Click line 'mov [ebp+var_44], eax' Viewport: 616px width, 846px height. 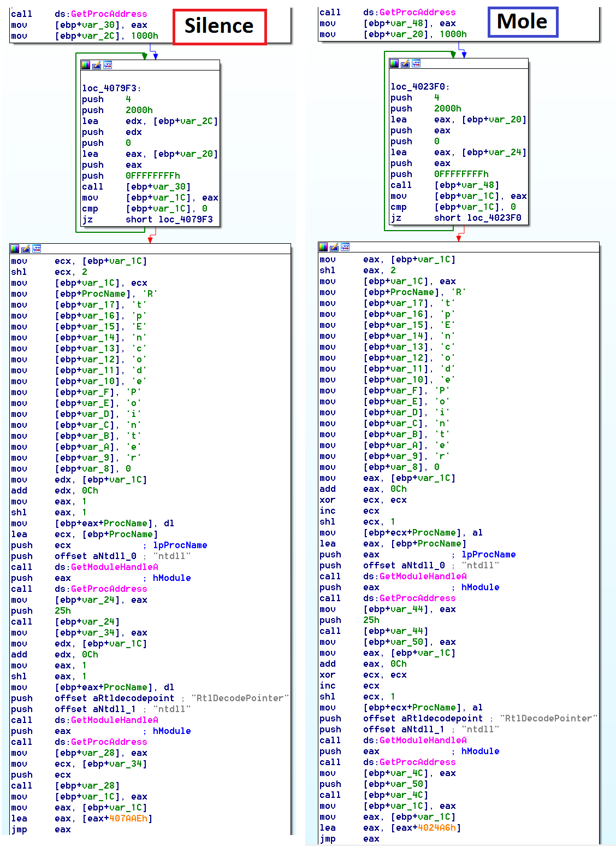pos(388,609)
